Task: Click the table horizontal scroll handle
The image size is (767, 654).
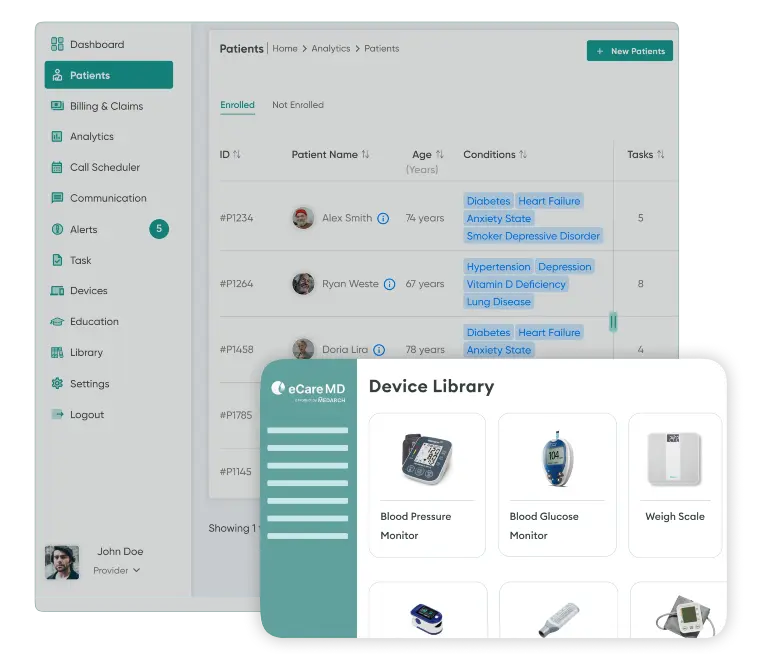Action: (613, 322)
